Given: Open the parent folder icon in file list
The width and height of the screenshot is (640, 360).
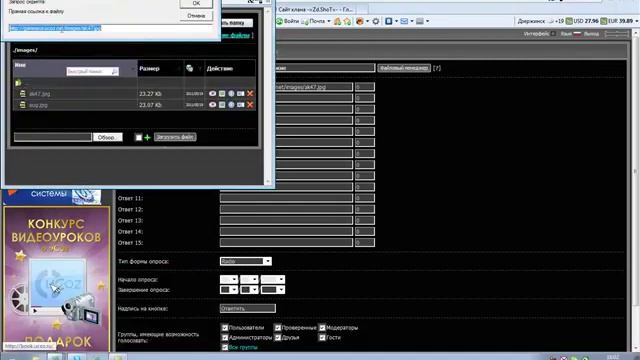Looking at the screenshot, I should tap(18, 83).
